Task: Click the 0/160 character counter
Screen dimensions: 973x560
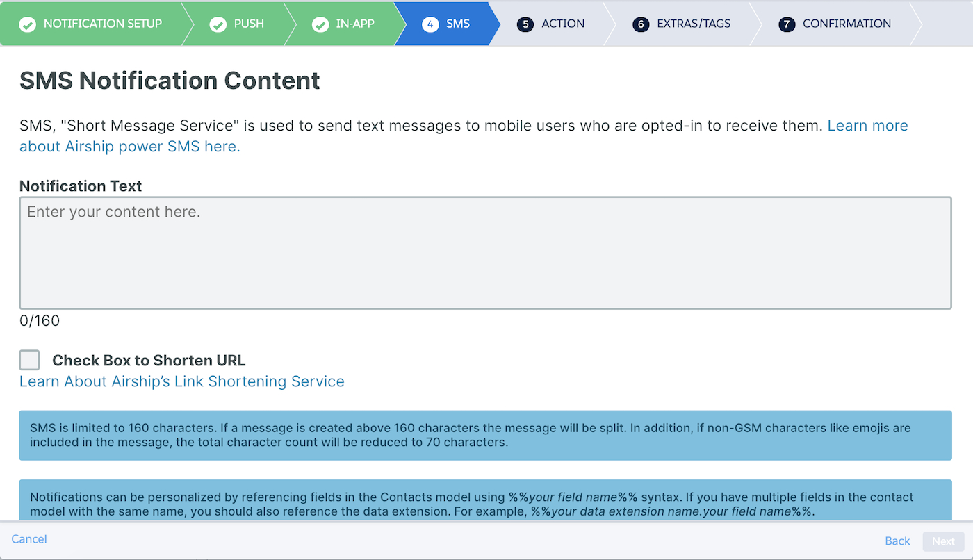Action: click(x=40, y=321)
